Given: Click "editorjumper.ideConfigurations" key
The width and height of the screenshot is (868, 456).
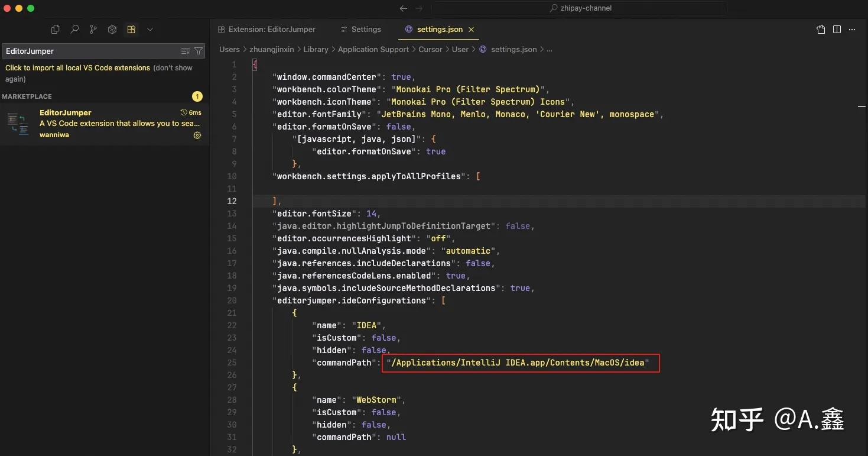Looking at the screenshot, I should (352, 300).
